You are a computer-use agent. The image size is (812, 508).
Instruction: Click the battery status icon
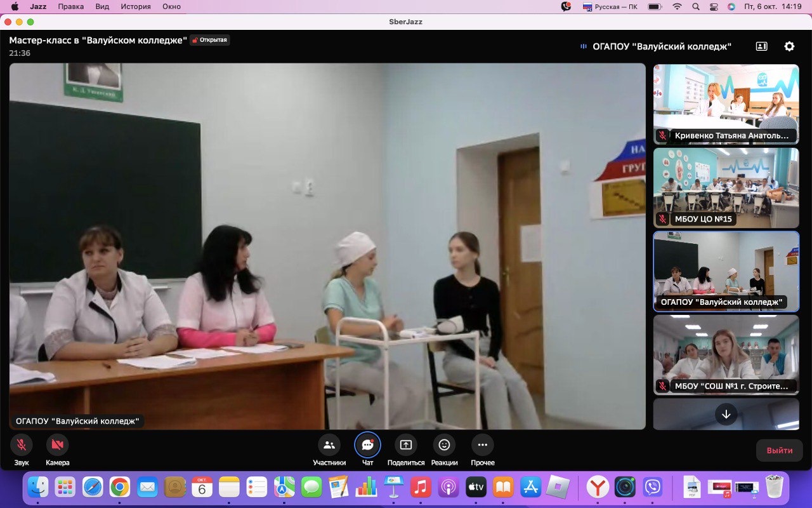point(655,6)
